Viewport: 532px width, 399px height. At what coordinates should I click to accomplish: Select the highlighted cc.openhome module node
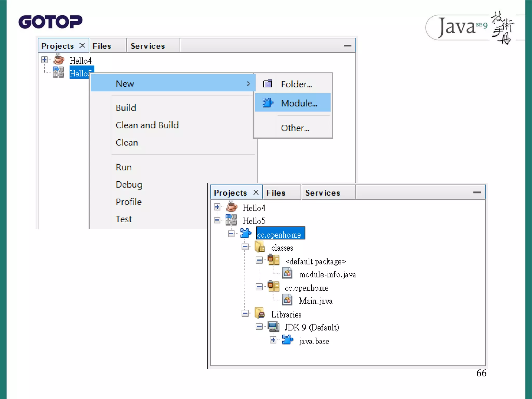click(x=280, y=234)
